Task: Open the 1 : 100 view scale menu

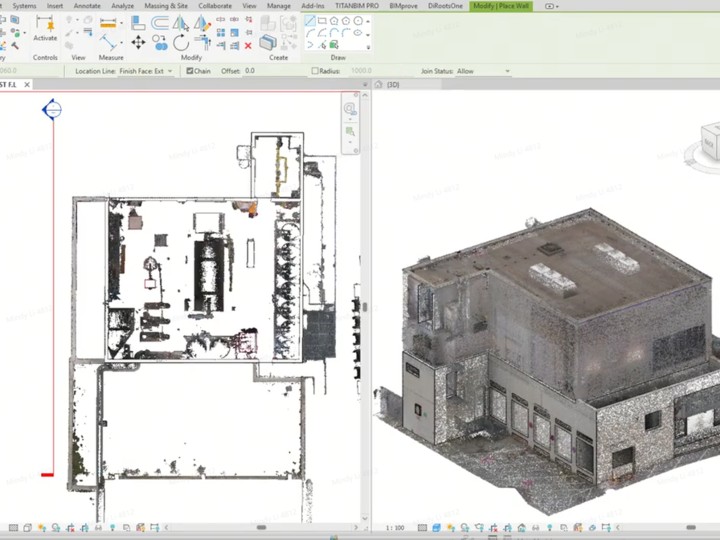Action: (x=395, y=528)
